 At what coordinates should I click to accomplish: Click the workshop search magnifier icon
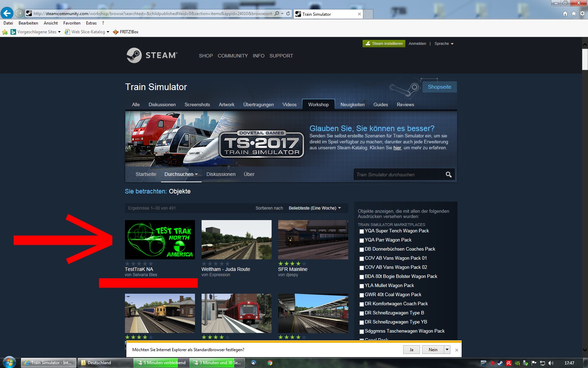pyautogui.click(x=448, y=175)
